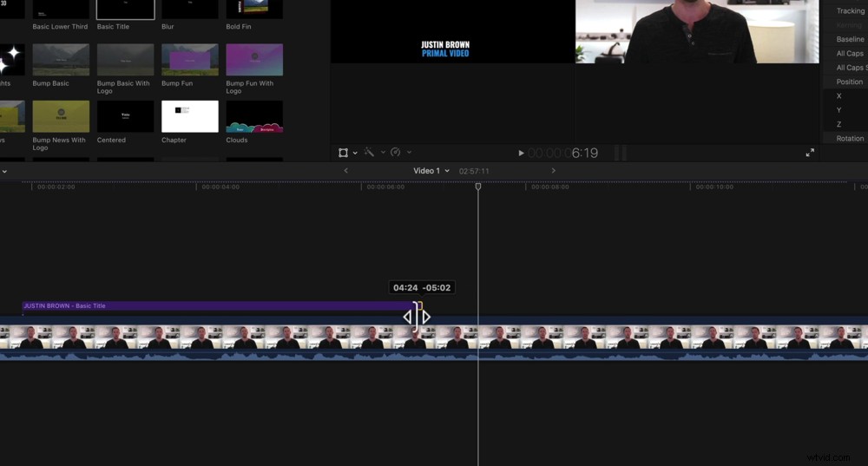Expand the Position parameter group
This screenshot has width=868, height=466.
pos(849,82)
